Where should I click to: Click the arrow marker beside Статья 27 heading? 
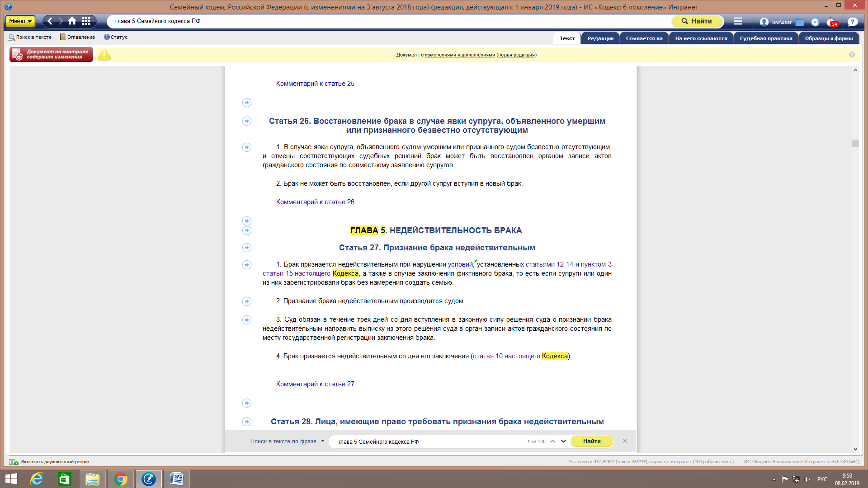tap(247, 248)
